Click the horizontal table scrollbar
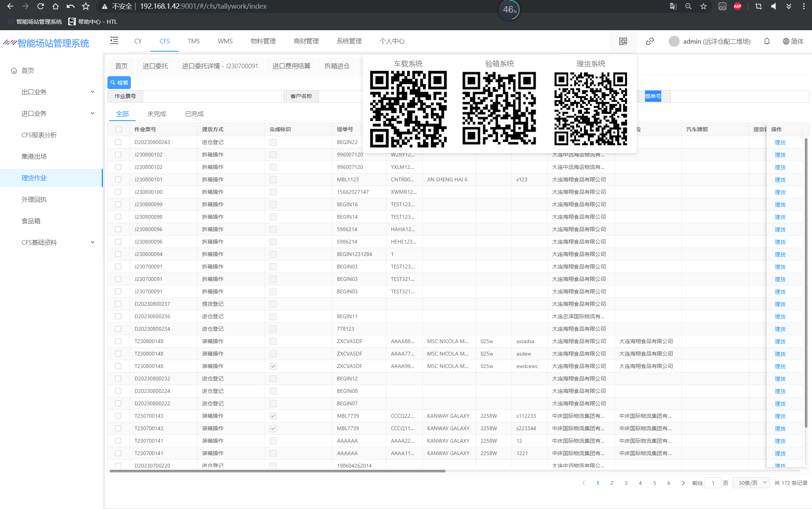Image resolution: width=812 pixels, height=509 pixels. (277, 471)
